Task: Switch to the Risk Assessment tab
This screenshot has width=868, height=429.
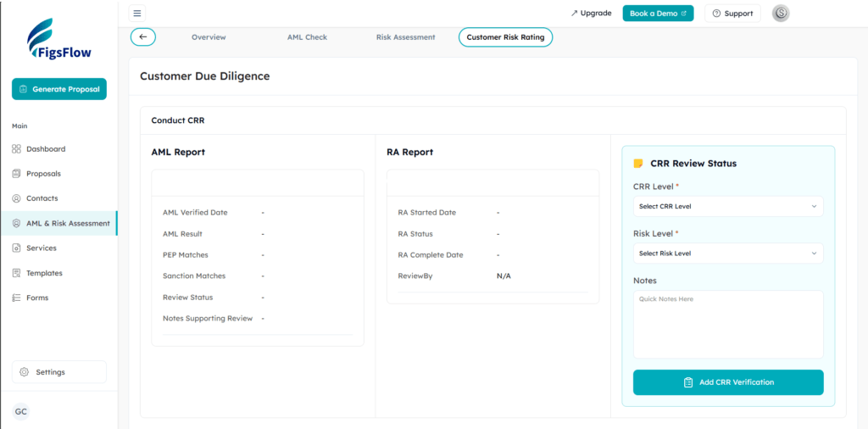Action: pos(406,37)
